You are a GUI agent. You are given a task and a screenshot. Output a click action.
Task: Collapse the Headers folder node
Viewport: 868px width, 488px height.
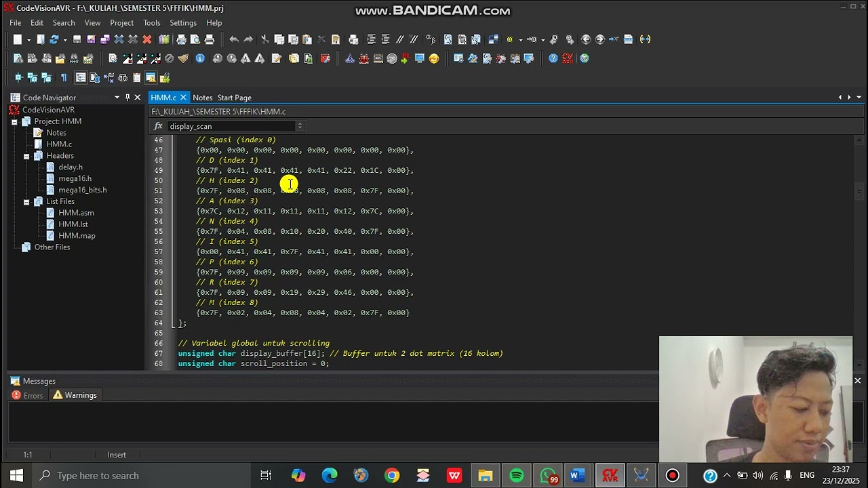[x=26, y=156]
